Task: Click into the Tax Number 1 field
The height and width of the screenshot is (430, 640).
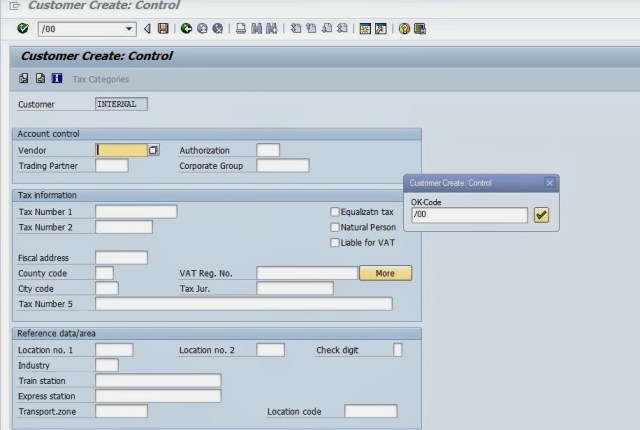Action: click(136, 212)
